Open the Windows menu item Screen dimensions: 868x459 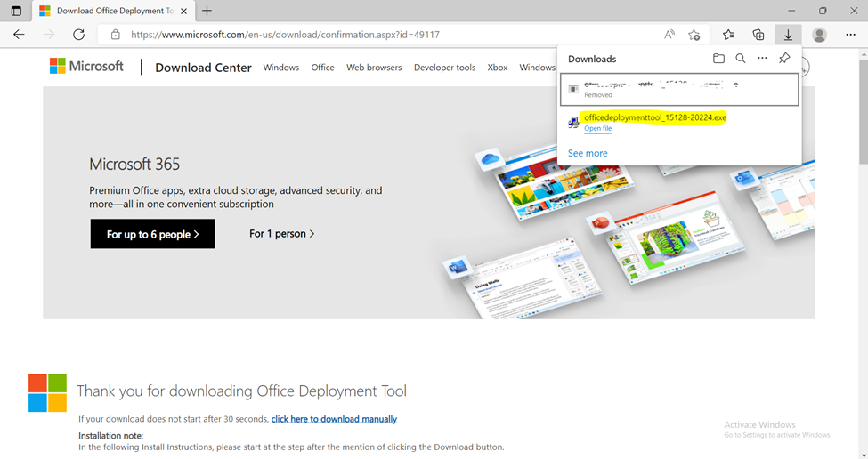[x=280, y=68]
